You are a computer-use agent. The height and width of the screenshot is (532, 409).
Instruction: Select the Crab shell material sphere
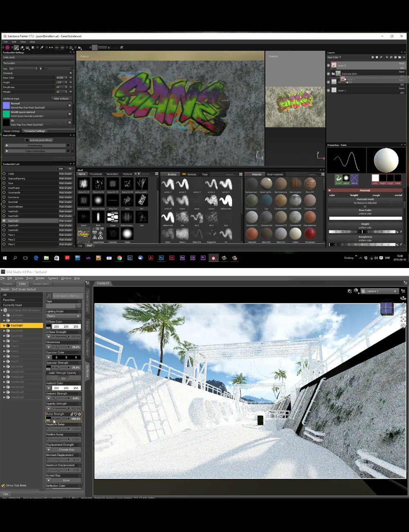(252, 234)
